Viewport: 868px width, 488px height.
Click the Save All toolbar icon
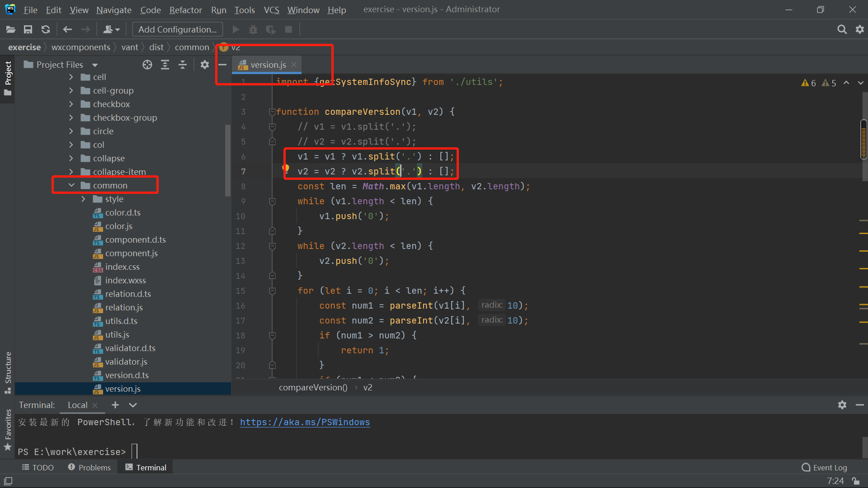[28, 29]
